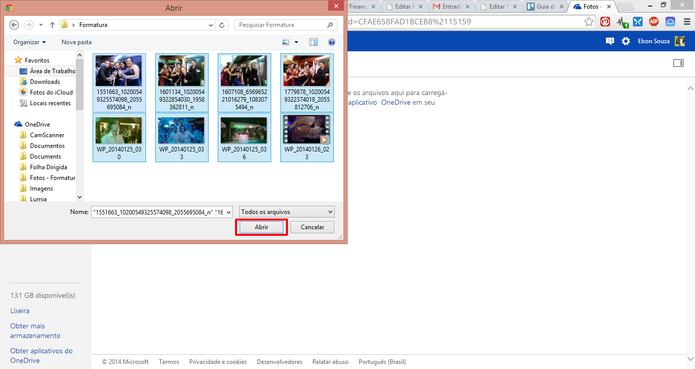Viewport: 695px width, 369px height.
Task: Open the Organizar menu
Action: [x=29, y=42]
